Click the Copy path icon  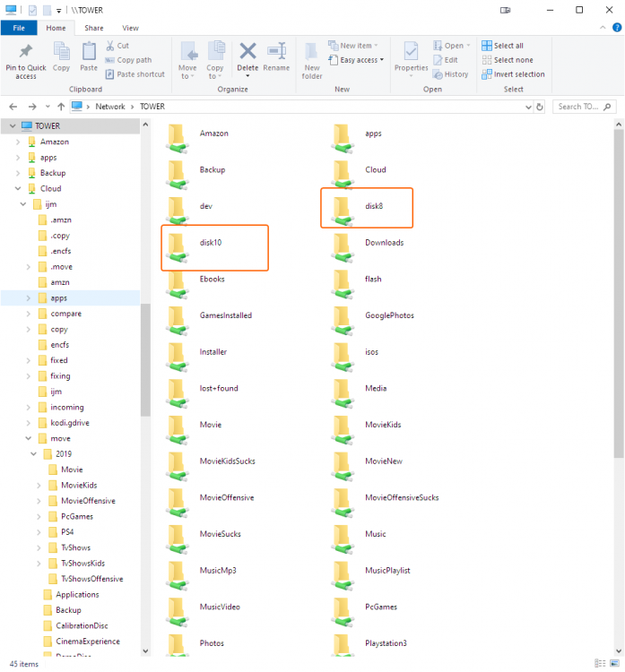[x=109, y=60]
